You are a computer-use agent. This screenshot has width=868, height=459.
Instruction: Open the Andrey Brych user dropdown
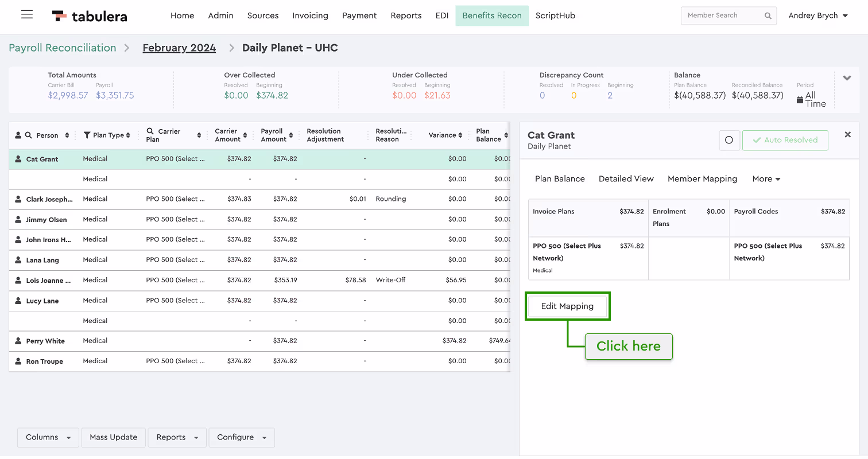click(x=818, y=15)
